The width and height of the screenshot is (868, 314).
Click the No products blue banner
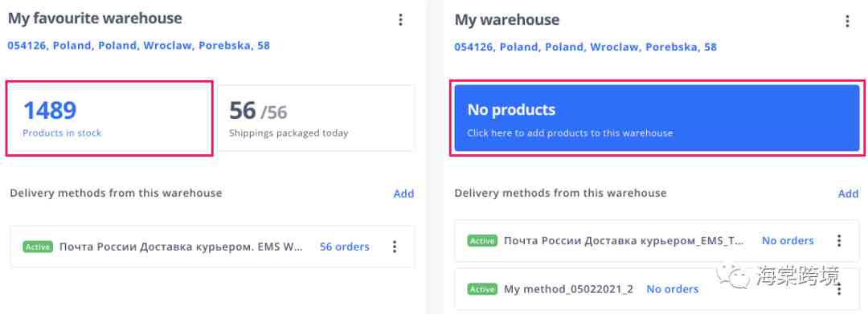coord(657,118)
